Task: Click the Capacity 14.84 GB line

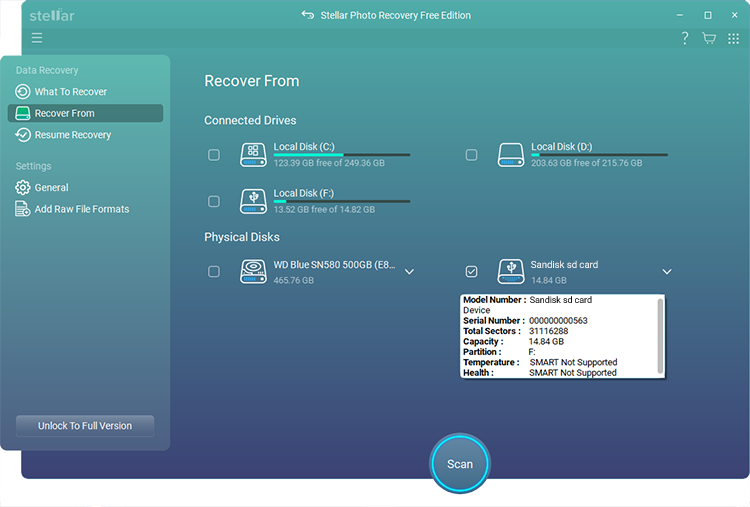Action: (x=514, y=342)
